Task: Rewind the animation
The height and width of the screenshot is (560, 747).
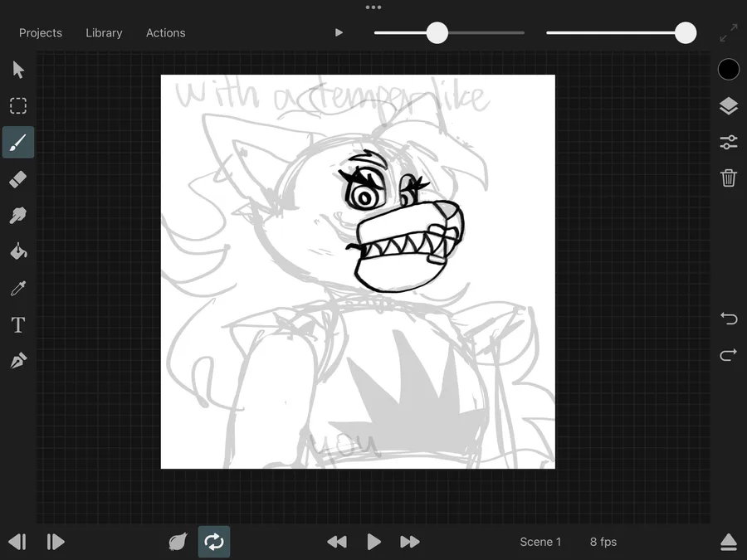Action: [337, 542]
